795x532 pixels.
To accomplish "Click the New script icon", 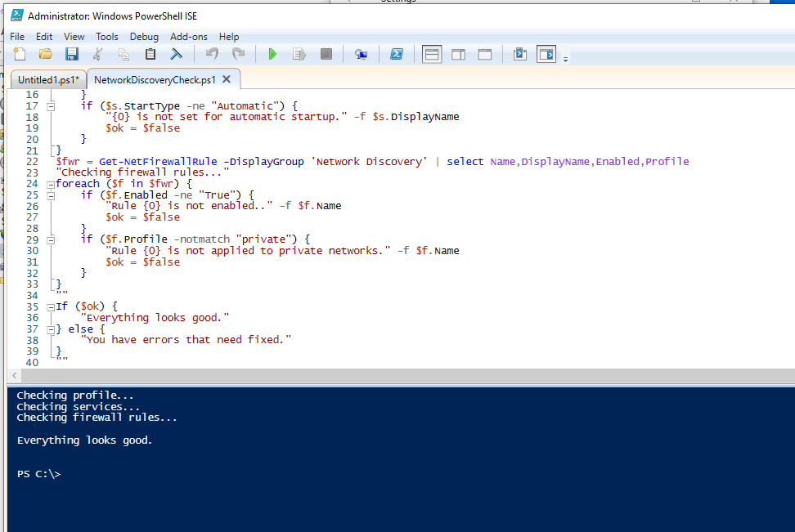I will click(20, 54).
